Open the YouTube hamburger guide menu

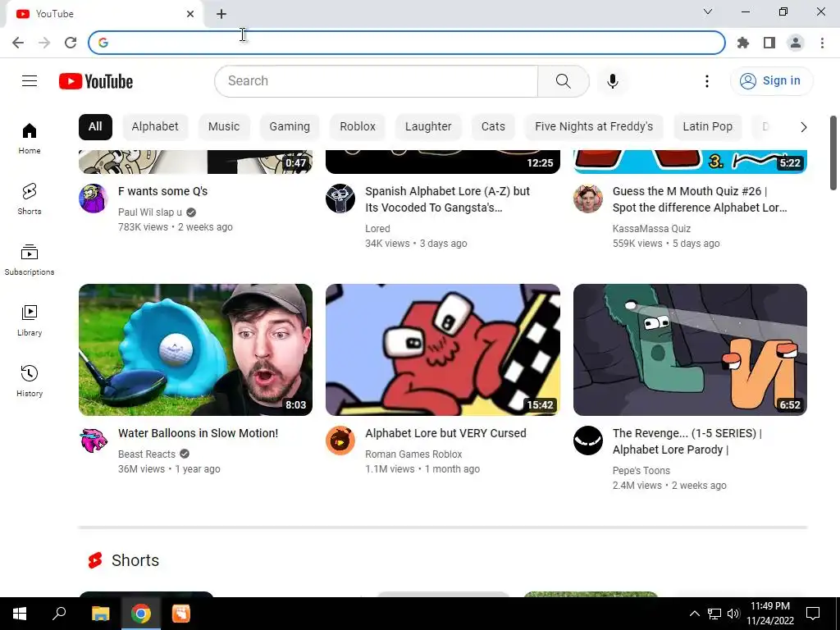point(30,81)
